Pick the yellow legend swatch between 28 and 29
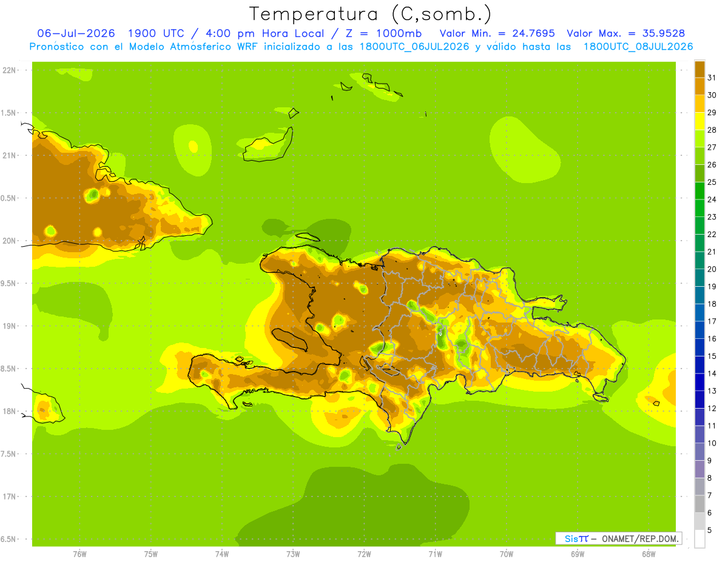The width and height of the screenshot is (728, 562). point(699,121)
